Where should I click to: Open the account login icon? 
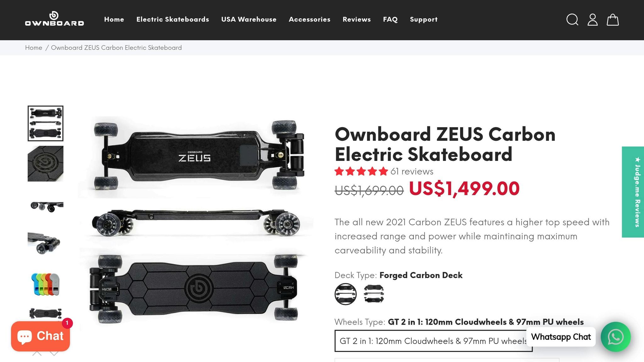coord(593,20)
